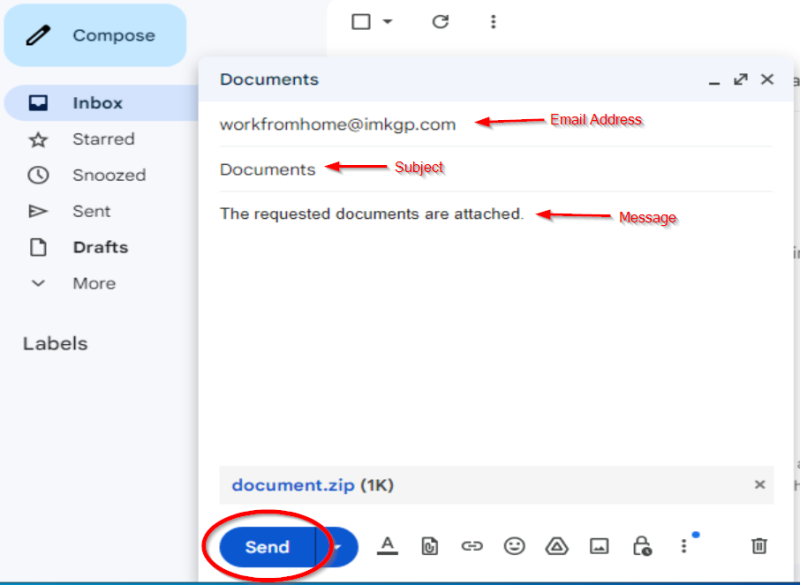
Task: Click the subject line reading Documents
Action: pos(267,170)
